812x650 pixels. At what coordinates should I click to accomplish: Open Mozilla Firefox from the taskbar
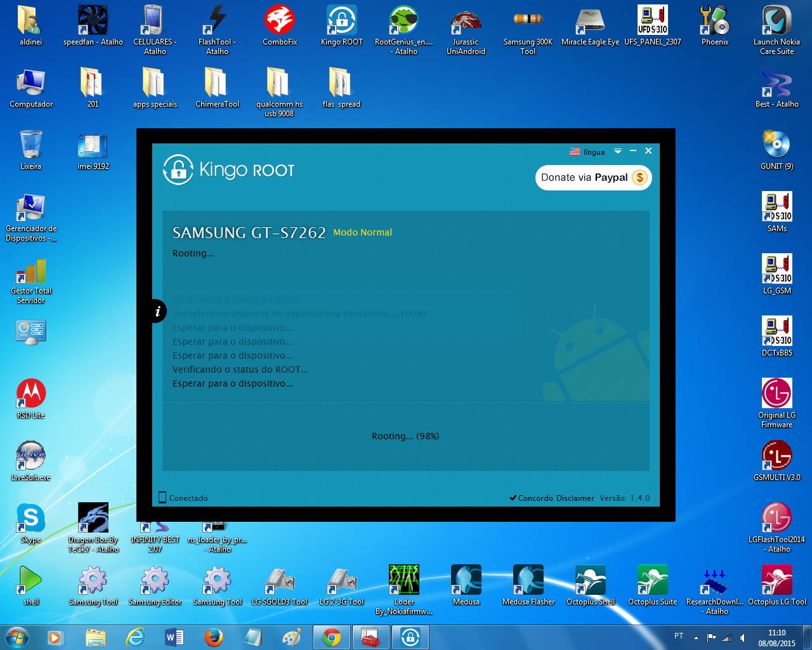click(x=214, y=637)
